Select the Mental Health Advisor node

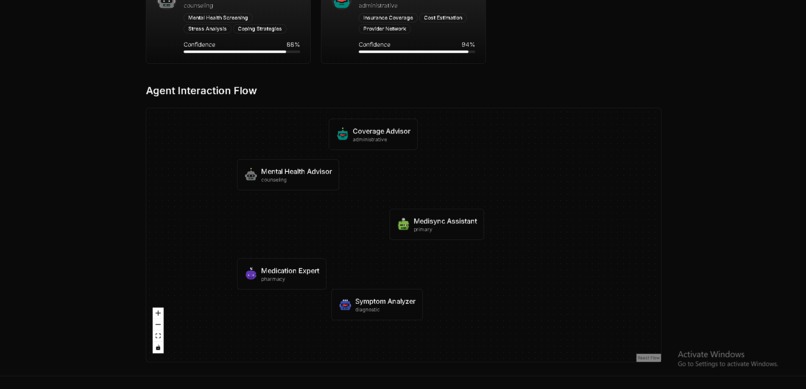click(288, 175)
